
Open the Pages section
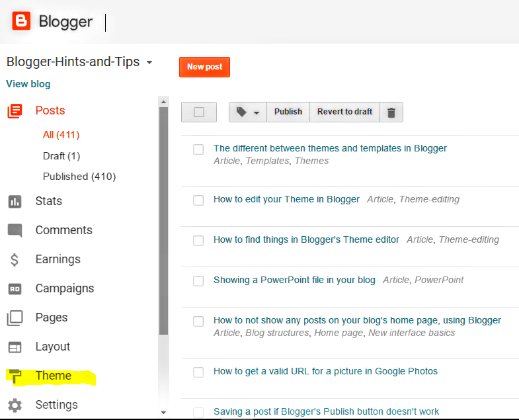pos(52,317)
